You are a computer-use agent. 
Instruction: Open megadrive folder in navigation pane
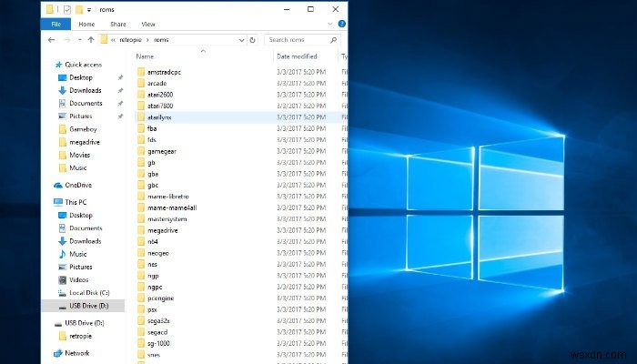(x=85, y=142)
